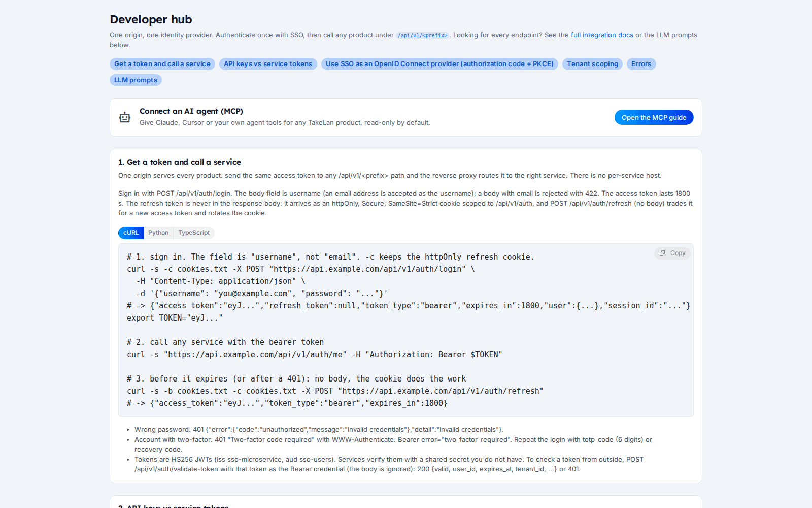Image resolution: width=812 pixels, height=508 pixels.
Task: Jump to the Tenant scoping section
Action: tap(592, 64)
